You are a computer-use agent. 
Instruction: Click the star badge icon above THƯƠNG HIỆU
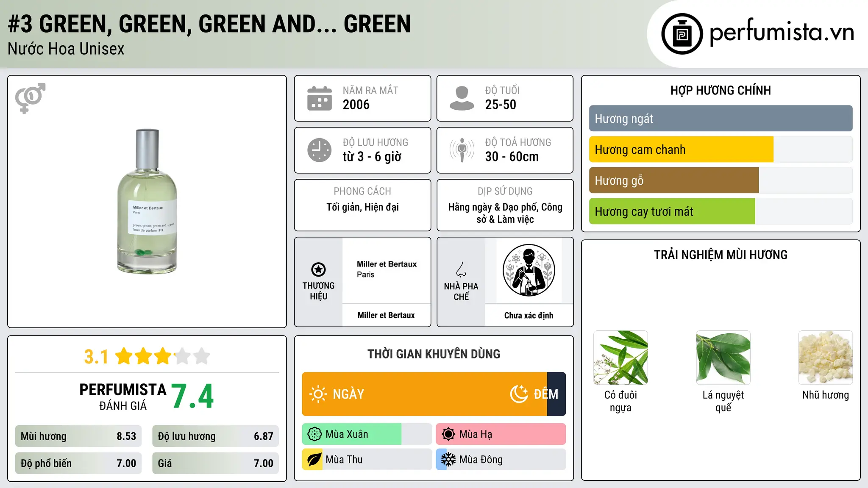(x=318, y=269)
